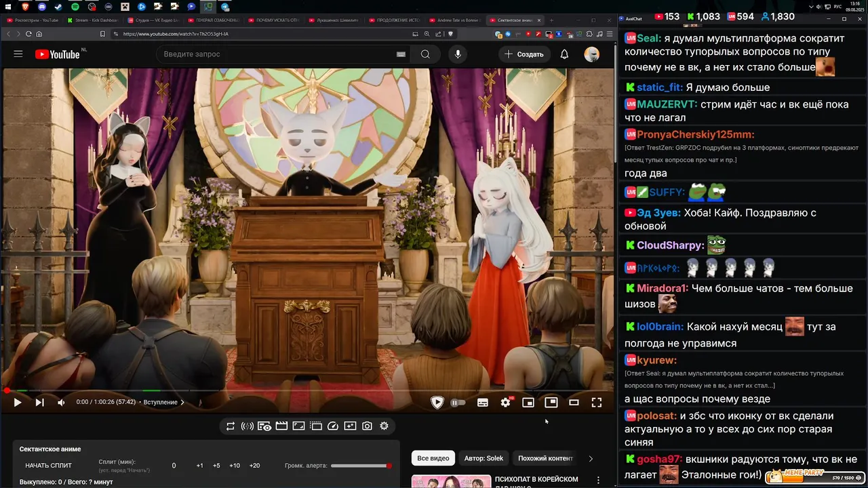868x488 pixels.
Task: Open Discord from the taskbar
Action: [x=42, y=7]
